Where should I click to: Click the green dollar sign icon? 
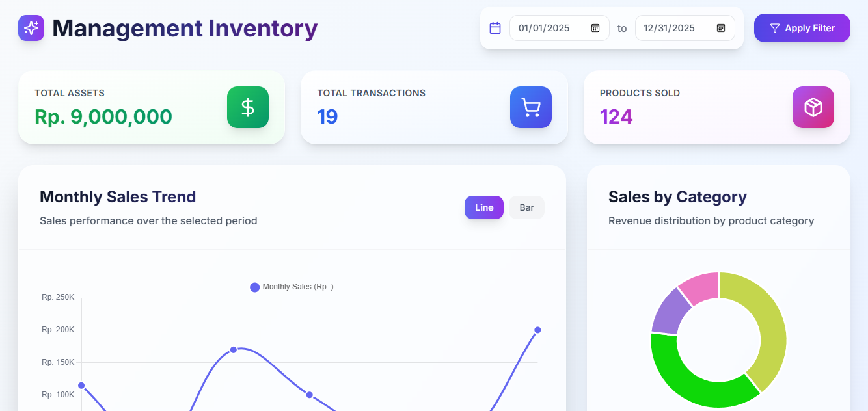[247, 107]
